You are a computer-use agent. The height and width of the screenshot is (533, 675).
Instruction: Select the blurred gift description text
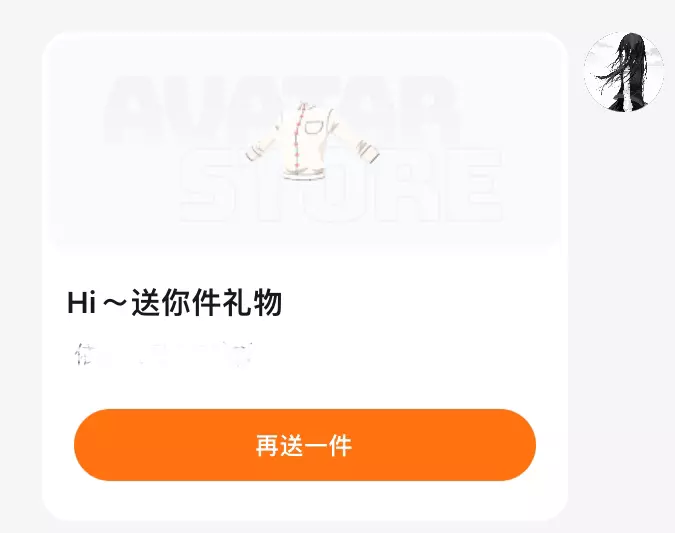click(163, 354)
